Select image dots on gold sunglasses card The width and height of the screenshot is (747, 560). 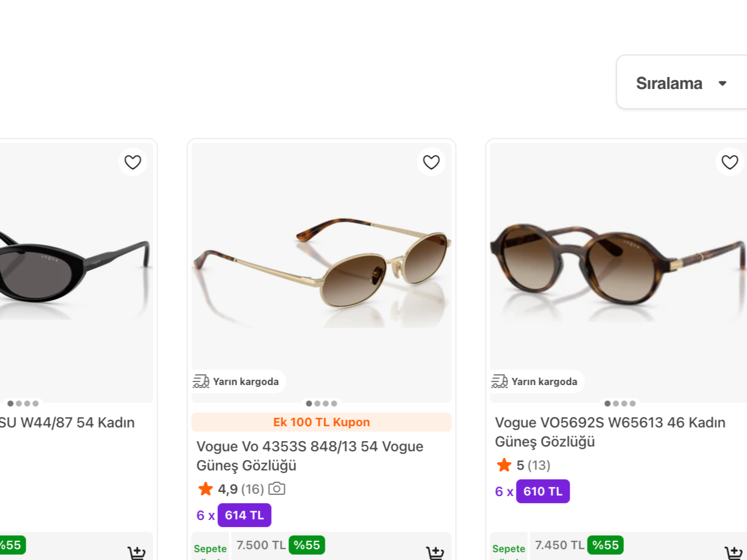[321, 404]
